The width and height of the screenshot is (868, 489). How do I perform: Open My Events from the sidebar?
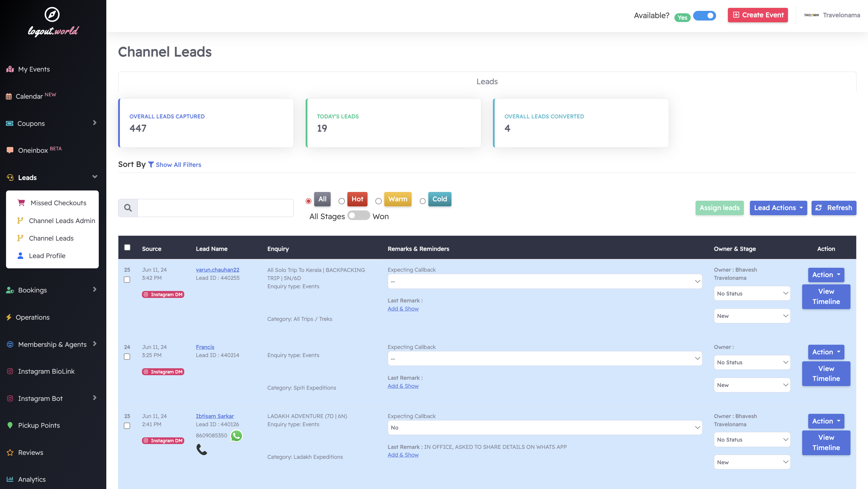[34, 69]
